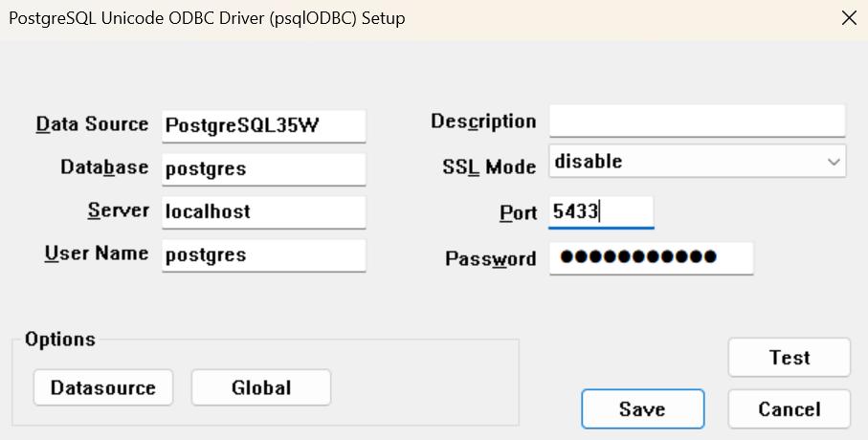Click the User Name input field
868x440 pixels.
(x=264, y=254)
